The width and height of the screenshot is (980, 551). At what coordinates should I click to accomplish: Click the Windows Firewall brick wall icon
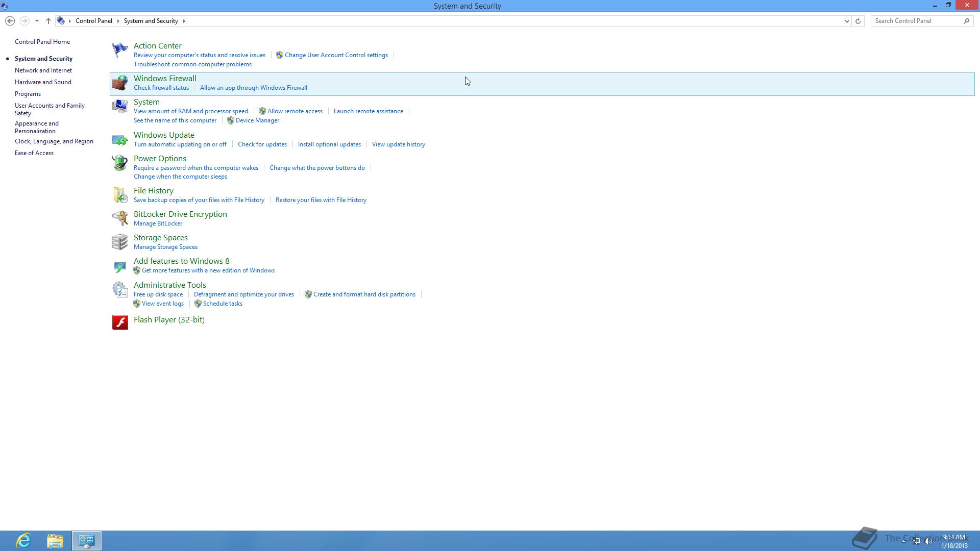[119, 83]
